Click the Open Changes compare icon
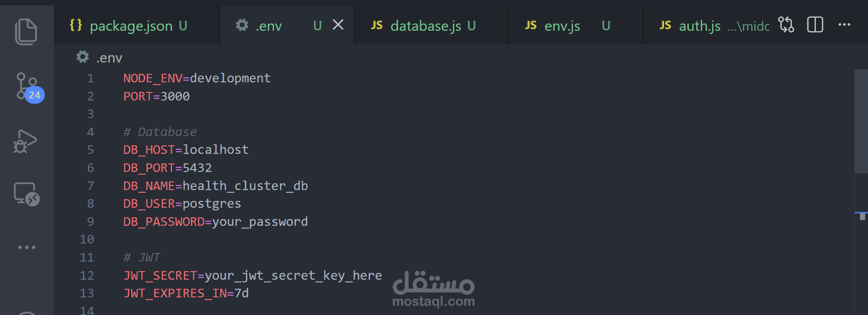Viewport: 868px width, 315px height. [x=786, y=24]
